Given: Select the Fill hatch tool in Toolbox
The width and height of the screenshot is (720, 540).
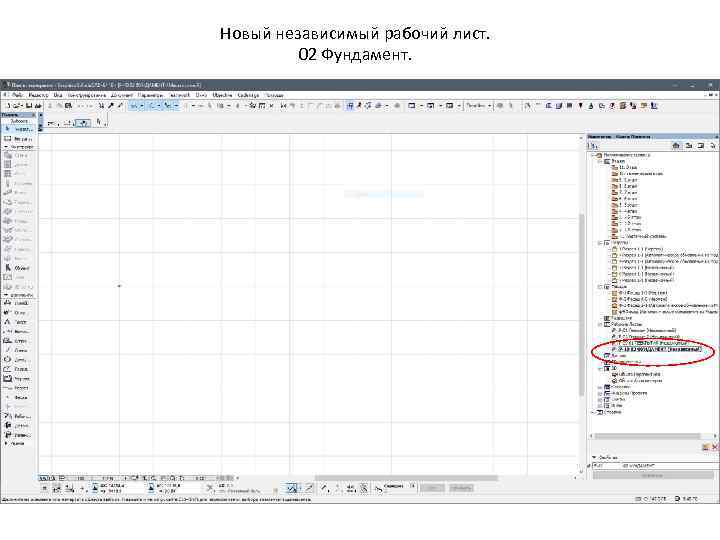Looking at the screenshot, I should (18, 341).
